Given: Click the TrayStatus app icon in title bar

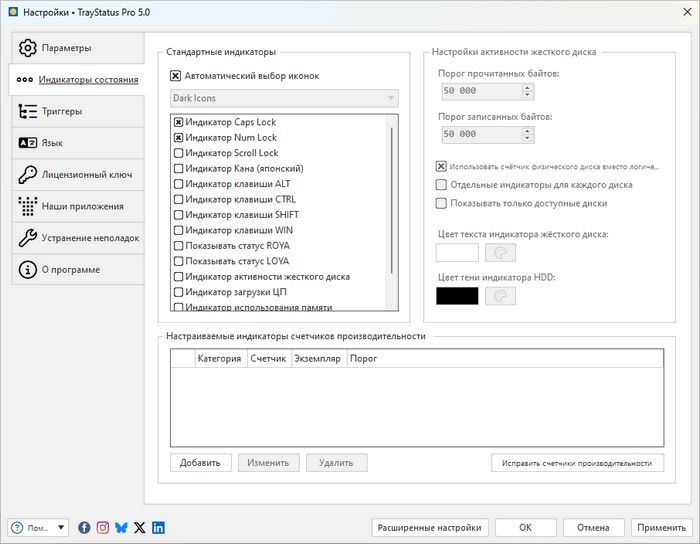Looking at the screenshot, I should tap(13, 12).
